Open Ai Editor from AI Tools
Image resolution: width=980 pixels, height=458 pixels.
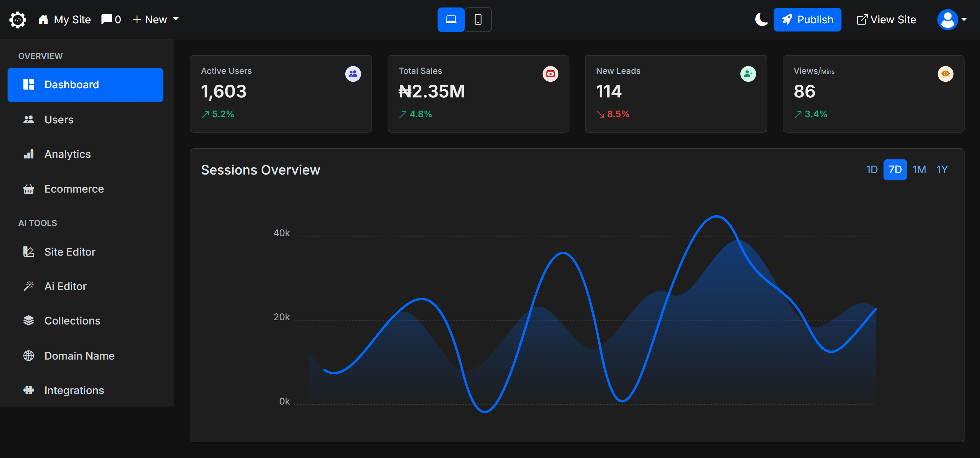[x=65, y=286]
